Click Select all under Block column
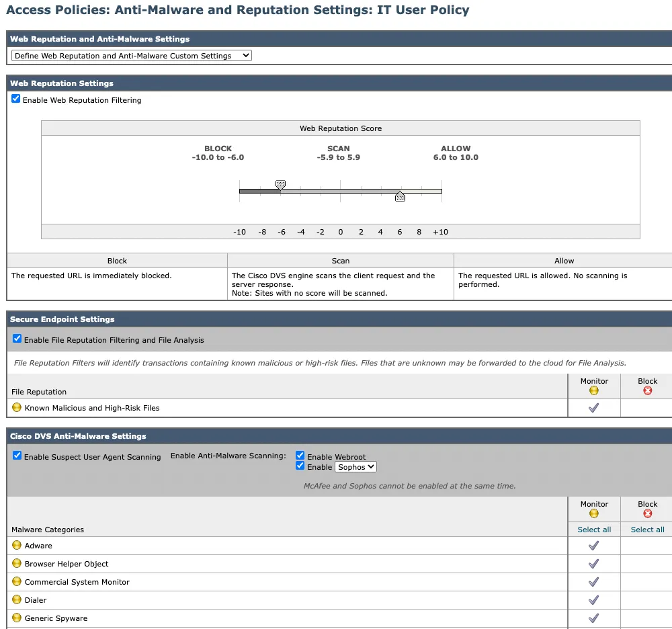This screenshot has height=629, width=672. 647,530
